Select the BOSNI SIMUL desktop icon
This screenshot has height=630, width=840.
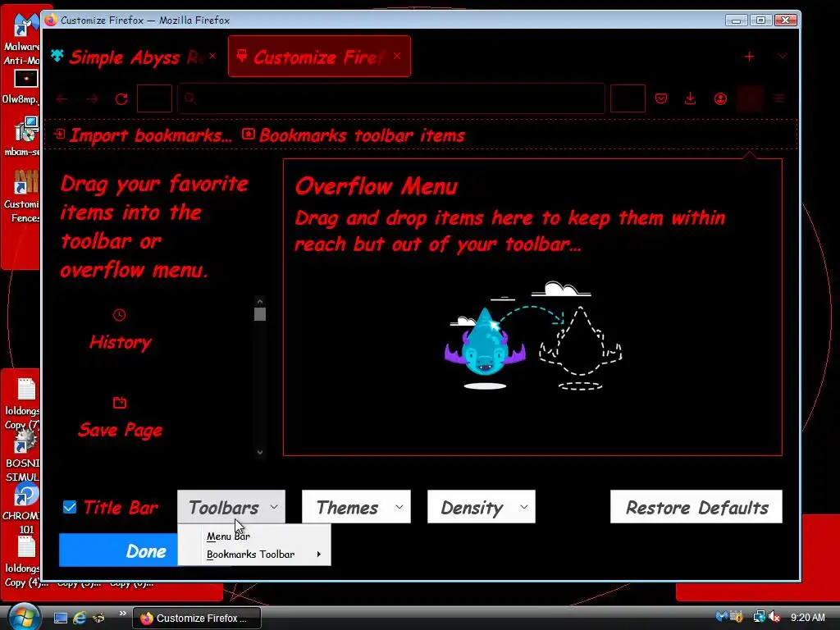21,455
